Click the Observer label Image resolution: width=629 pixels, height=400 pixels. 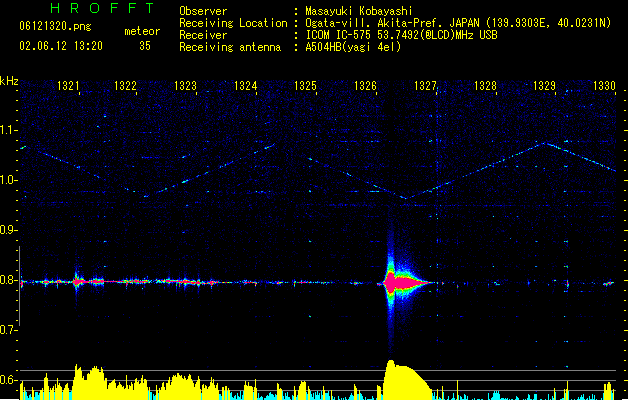[x=203, y=11]
